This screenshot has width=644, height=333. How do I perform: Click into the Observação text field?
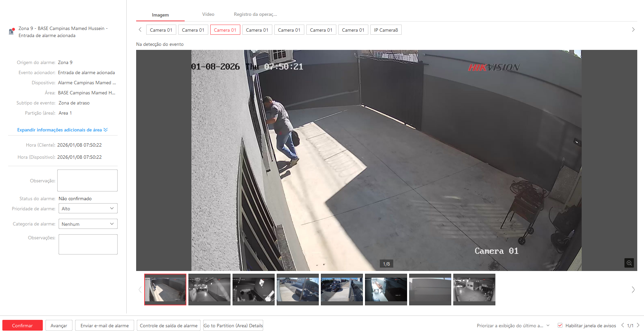87,181
